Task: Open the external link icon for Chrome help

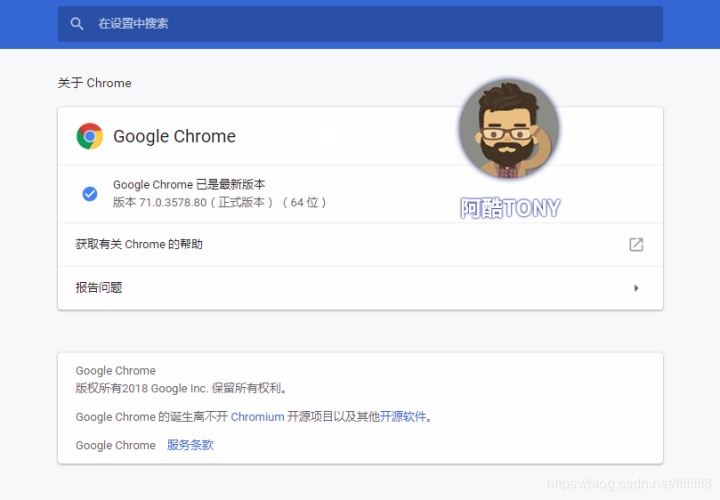Action: 636,244
